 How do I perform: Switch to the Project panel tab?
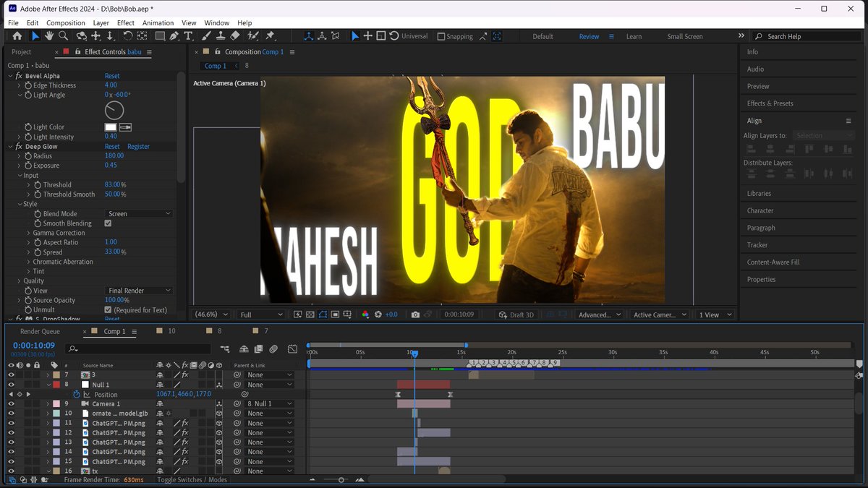21,52
